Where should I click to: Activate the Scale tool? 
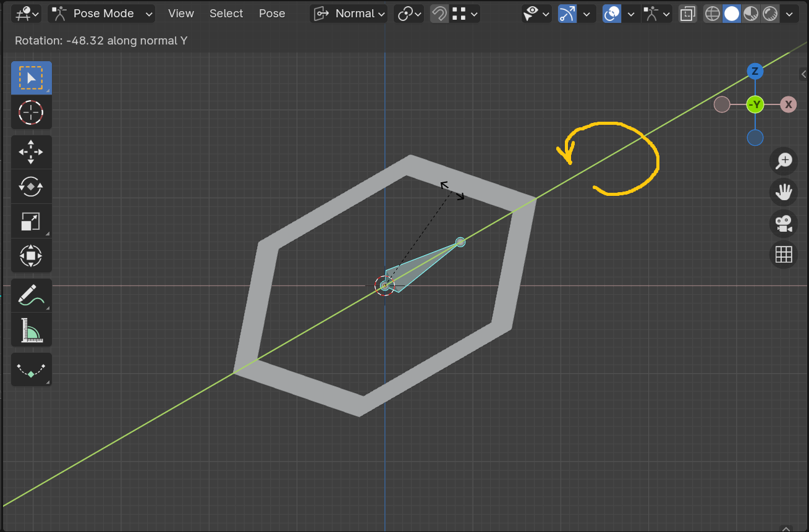click(x=31, y=221)
